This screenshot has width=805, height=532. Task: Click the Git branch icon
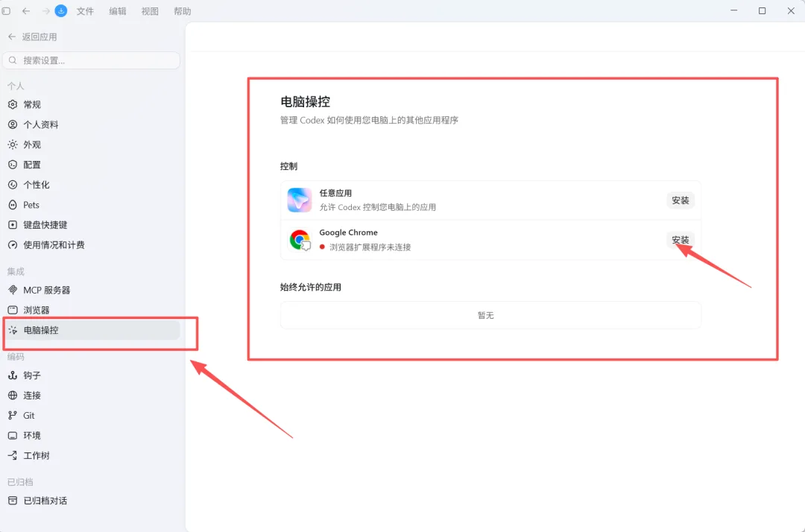coord(13,416)
